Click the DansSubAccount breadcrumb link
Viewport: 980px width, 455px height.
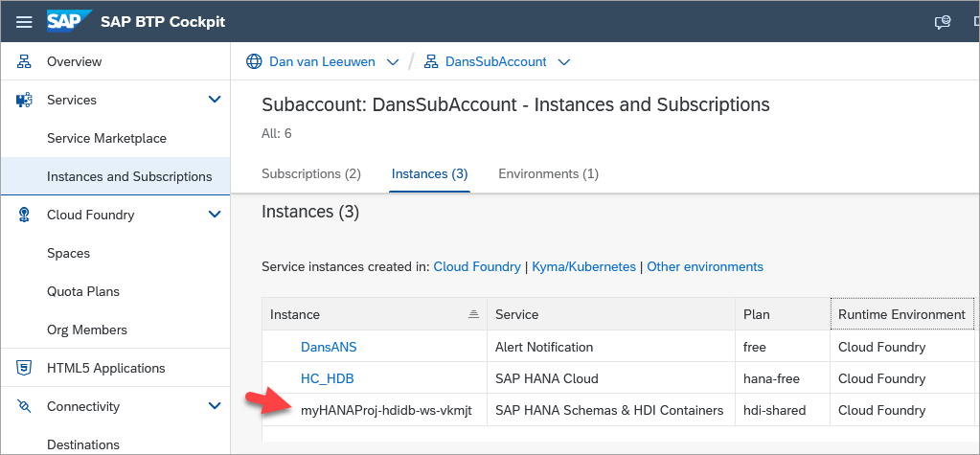(x=495, y=62)
